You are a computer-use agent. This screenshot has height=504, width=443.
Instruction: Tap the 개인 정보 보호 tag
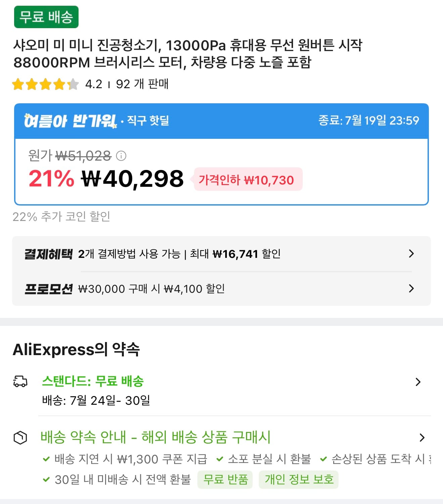click(x=299, y=480)
